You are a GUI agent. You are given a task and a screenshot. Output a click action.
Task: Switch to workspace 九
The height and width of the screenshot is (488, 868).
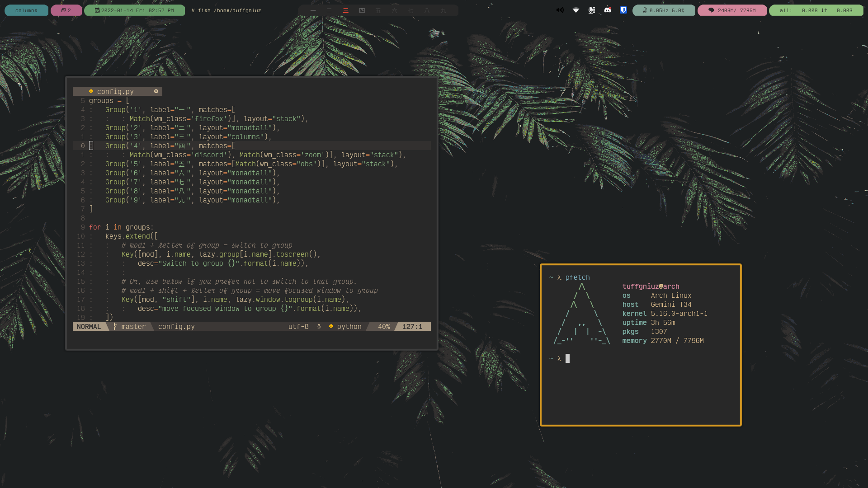[x=443, y=10]
